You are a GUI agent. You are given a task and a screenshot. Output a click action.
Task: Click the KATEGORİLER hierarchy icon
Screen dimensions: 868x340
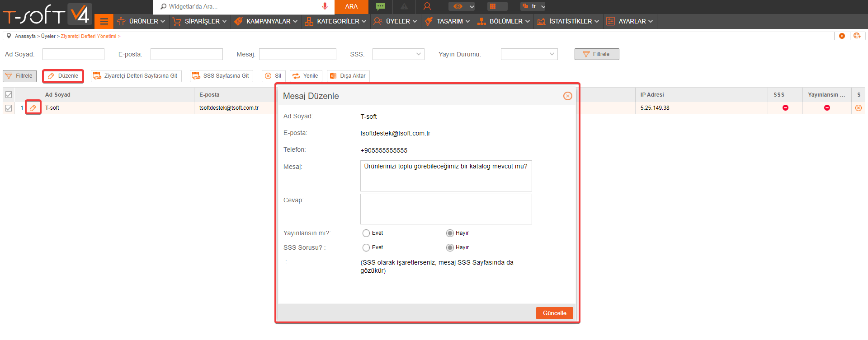(309, 21)
